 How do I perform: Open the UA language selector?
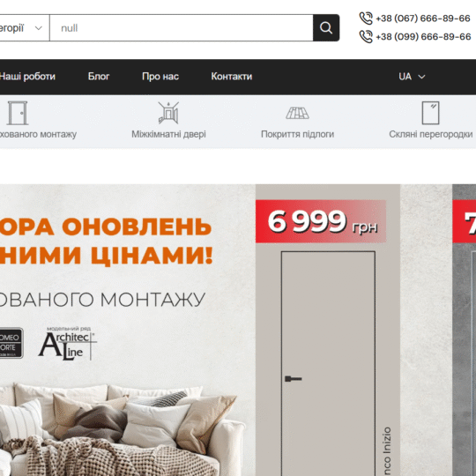412,77
